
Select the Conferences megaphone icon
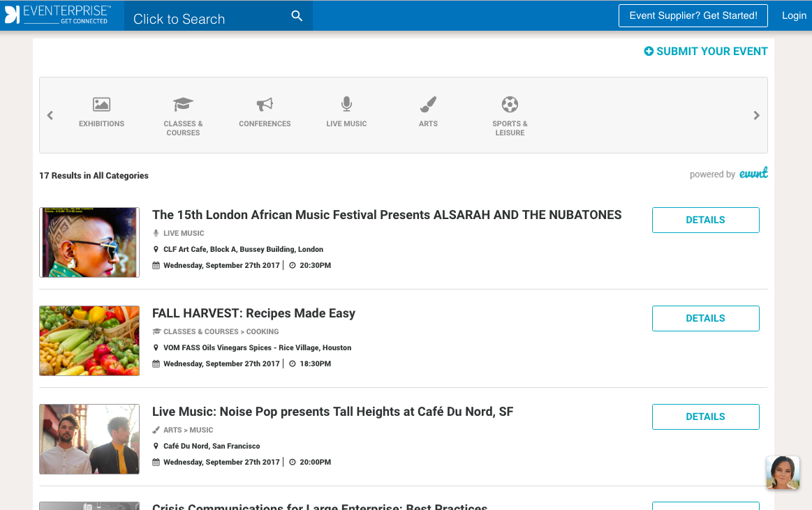tap(265, 105)
